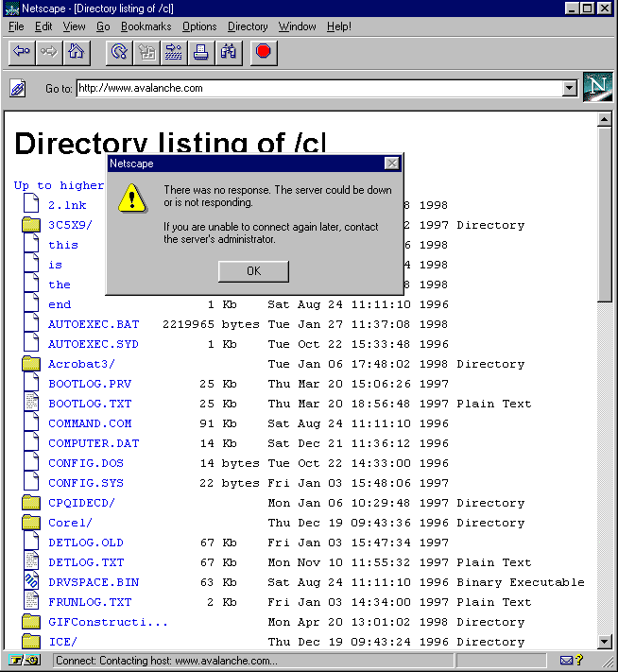Click the status text Contacting host www.avalanche.com
Image resolution: width=618 pixels, height=672 pixels.
pyautogui.click(x=166, y=661)
